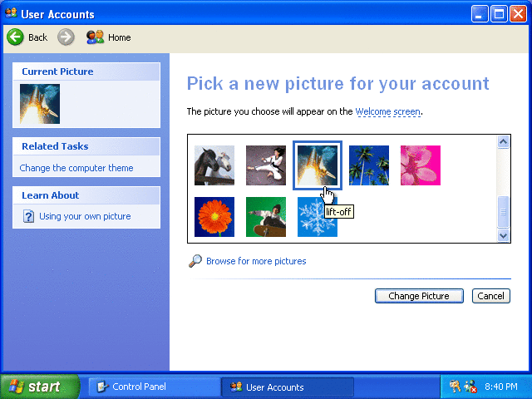The height and width of the screenshot is (399, 532).
Task: Switch to Control Panel taskbar button
Action: 155,387
